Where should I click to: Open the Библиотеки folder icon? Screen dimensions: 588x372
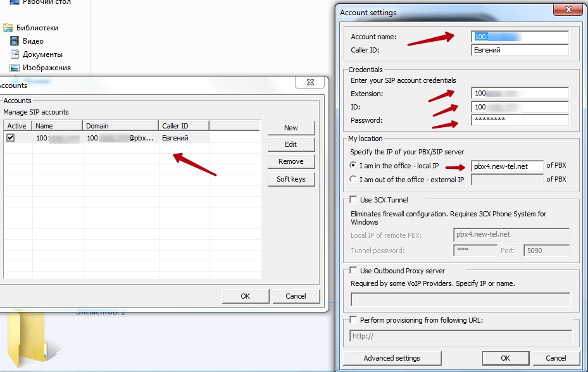[8, 28]
